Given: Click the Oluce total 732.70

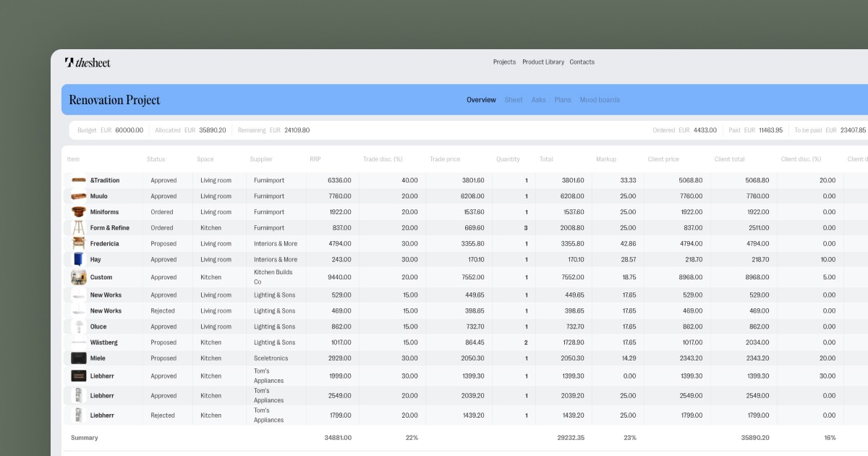Looking at the screenshot, I should 575,326.
